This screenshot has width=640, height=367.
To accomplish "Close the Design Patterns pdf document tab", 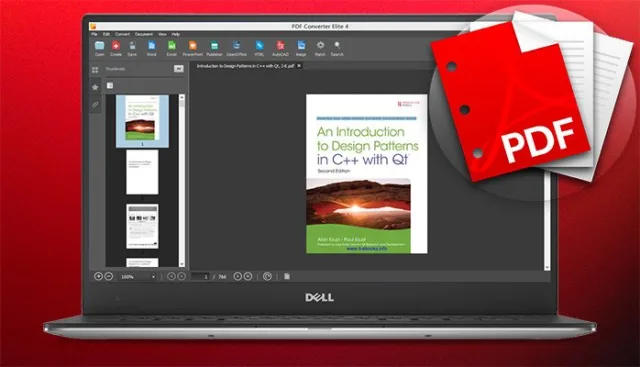I will pyautogui.click(x=299, y=66).
